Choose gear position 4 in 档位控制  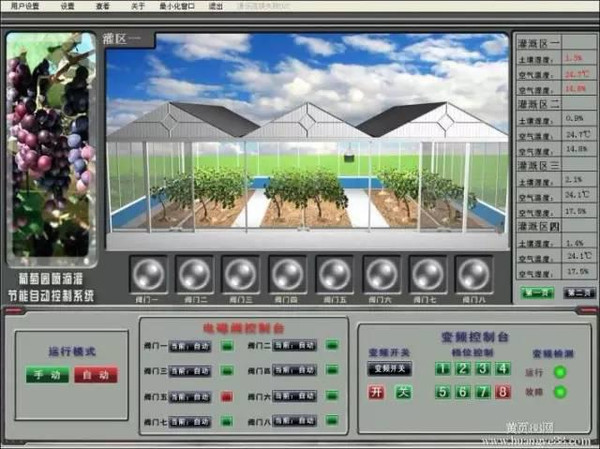(x=503, y=368)
